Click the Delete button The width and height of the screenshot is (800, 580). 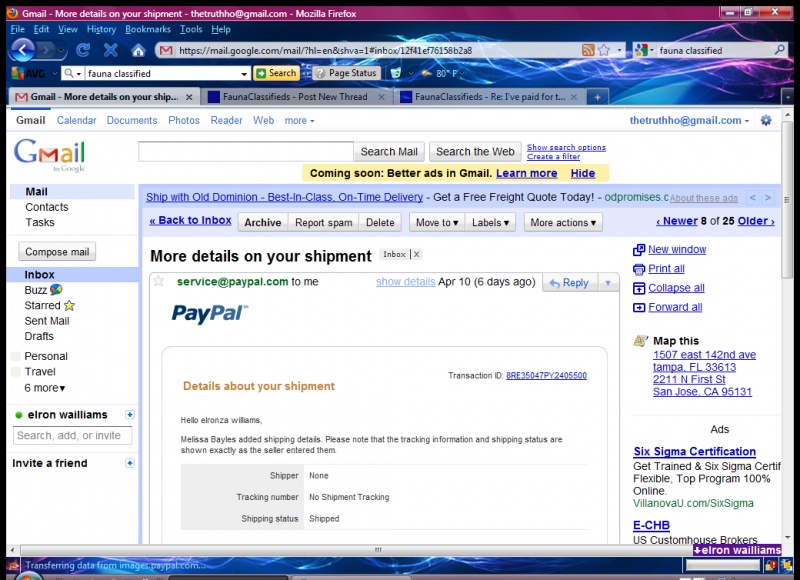point(380,222)
